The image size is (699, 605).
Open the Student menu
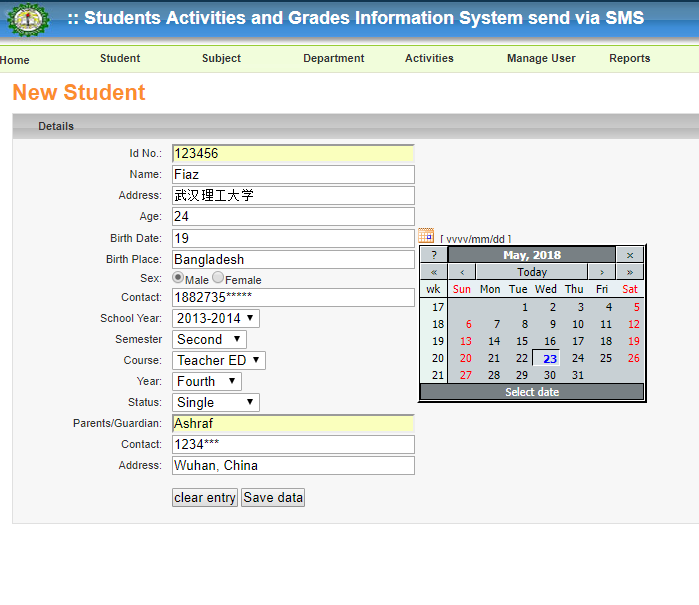pyautogui.click(x=120, y=58)
